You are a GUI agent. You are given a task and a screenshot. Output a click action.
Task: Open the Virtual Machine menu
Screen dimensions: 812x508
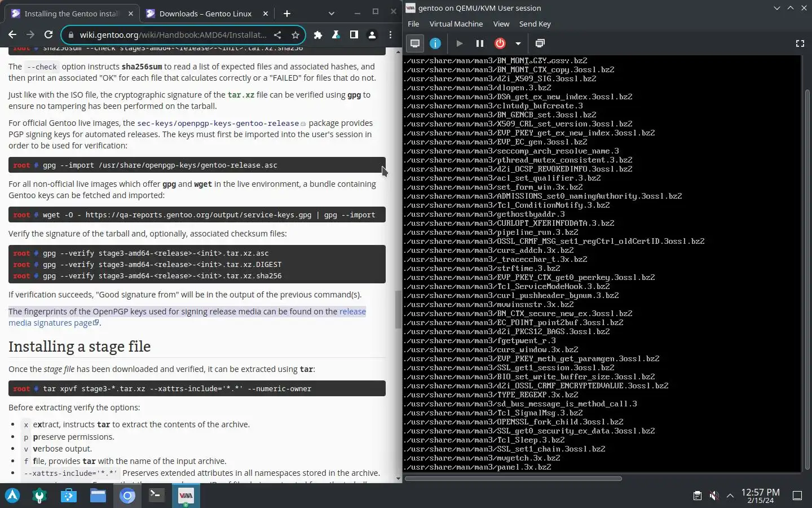456,24
